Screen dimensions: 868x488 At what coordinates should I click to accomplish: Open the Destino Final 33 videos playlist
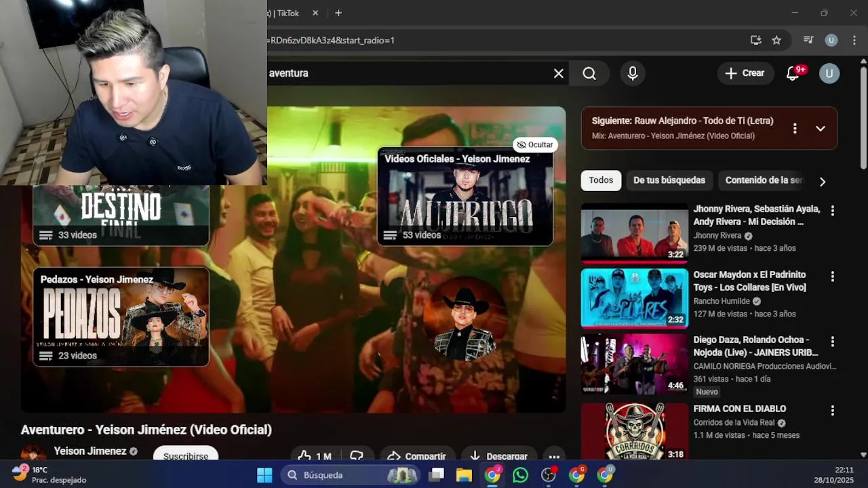[121, 215]
